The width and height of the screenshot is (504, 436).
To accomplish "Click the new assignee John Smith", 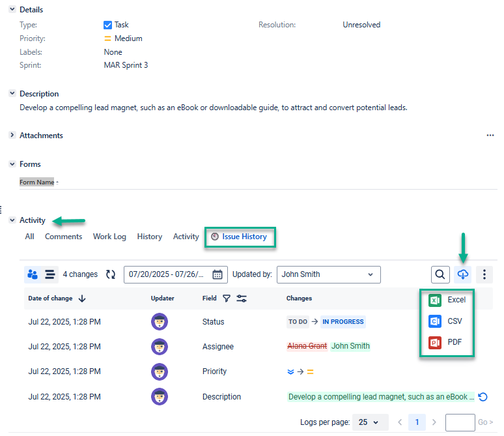I will click(x=350, y=346).
